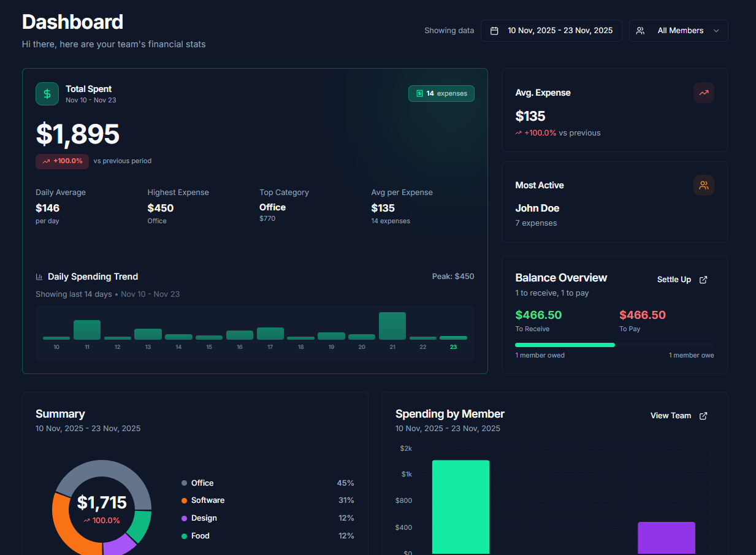This screenshot has height=555, width=756.
Task: Click the people icon in the All Members selector
Action: (641, 30)
